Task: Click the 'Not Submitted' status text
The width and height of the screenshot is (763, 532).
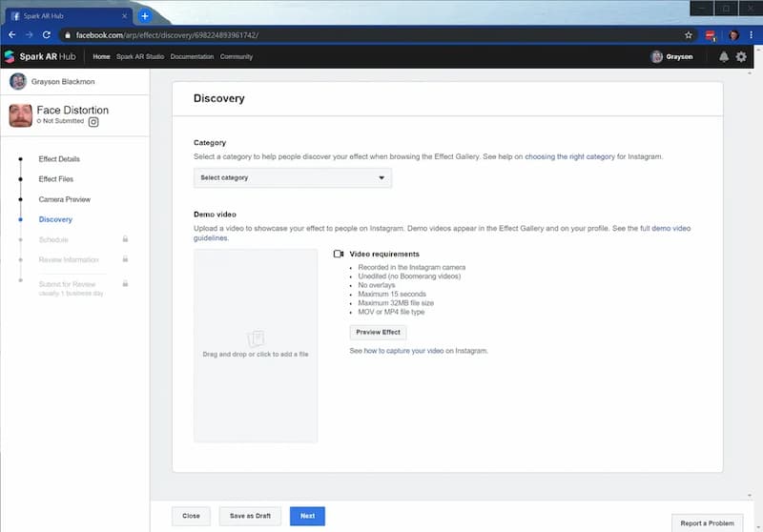Action: tap(63, 121)
